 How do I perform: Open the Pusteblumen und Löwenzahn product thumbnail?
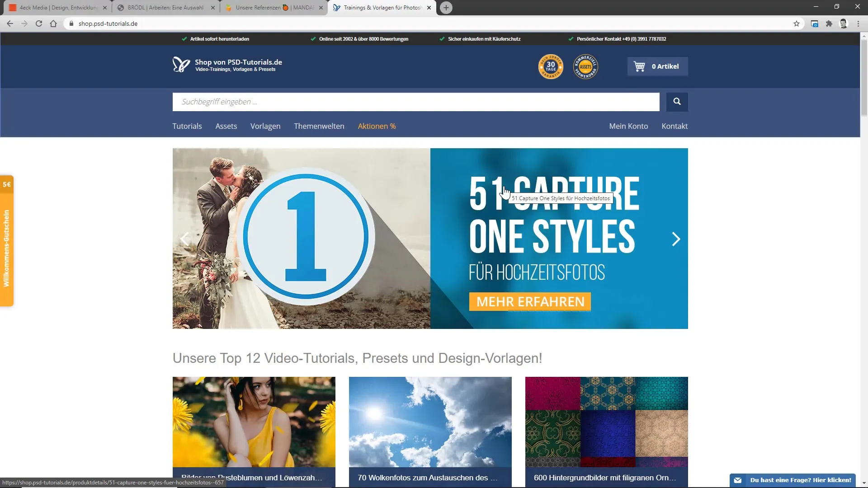click(254, 422)
